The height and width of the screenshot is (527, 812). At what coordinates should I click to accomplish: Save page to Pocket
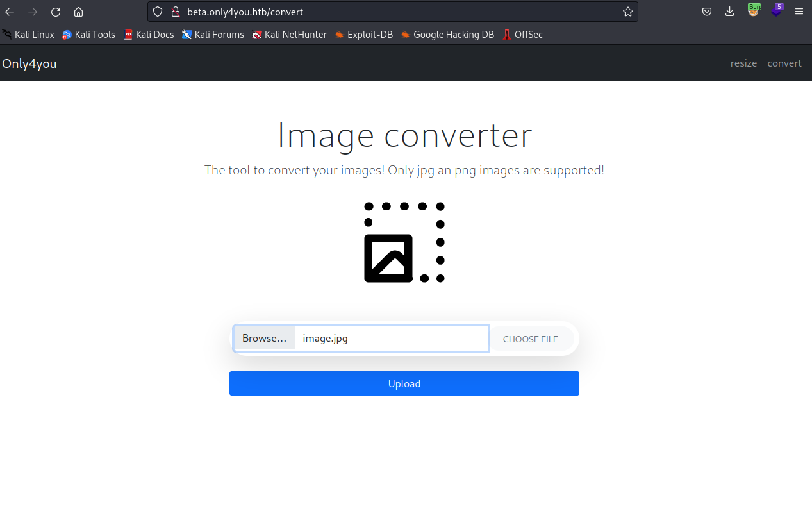[x=707, y=11]
